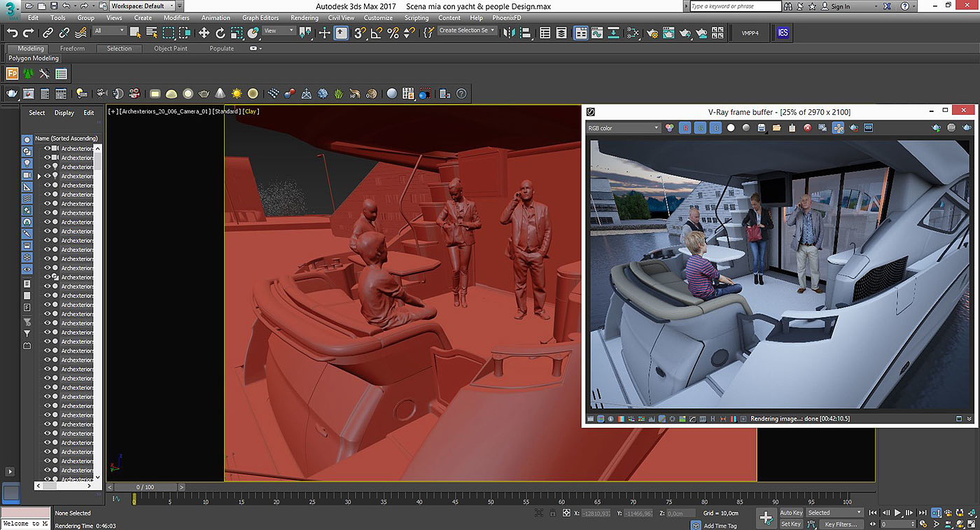Toggle the Angle Snap button
The height and width of the screenshot is (530, 980).
[377, 33]
